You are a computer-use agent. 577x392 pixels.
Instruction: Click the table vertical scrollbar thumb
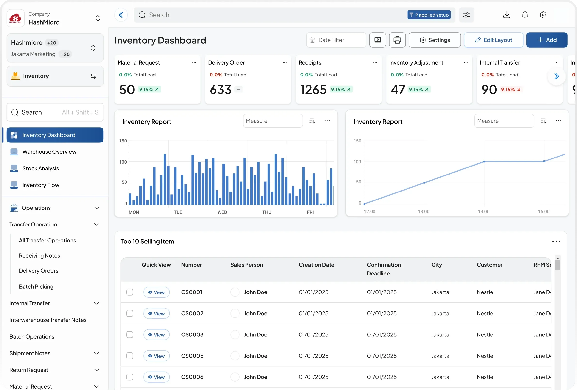pyautogui.click(x=557, y=265)
